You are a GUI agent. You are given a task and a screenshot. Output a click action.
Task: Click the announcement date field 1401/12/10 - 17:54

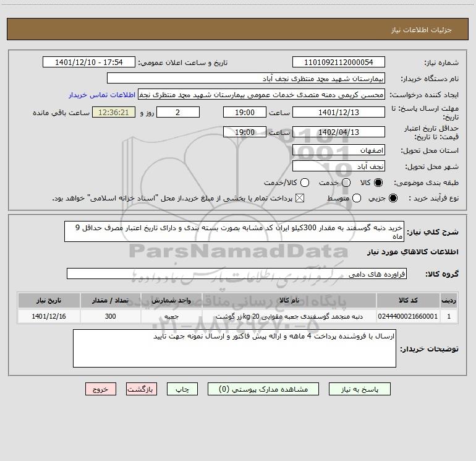click(89, 62)
